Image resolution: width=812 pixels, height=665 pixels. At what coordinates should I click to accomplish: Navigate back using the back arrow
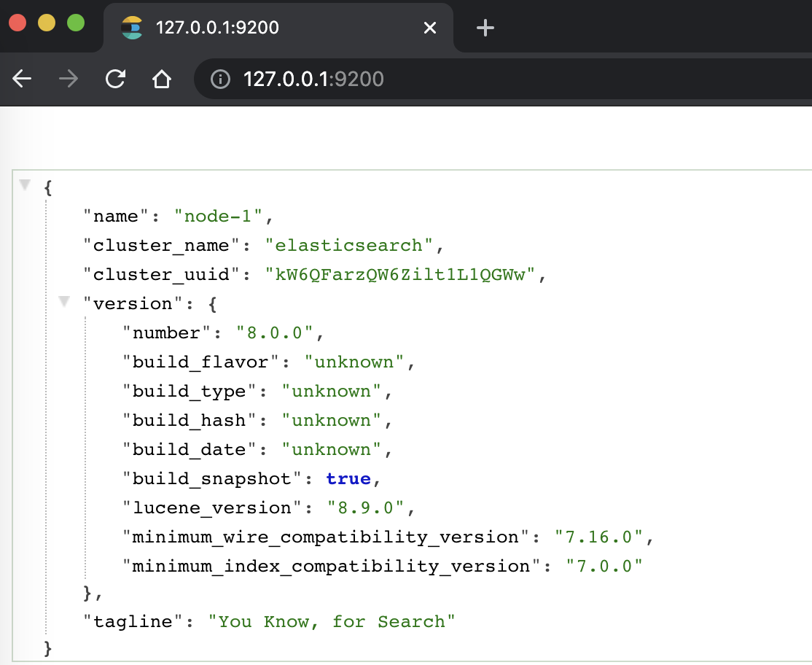point(21,79)
